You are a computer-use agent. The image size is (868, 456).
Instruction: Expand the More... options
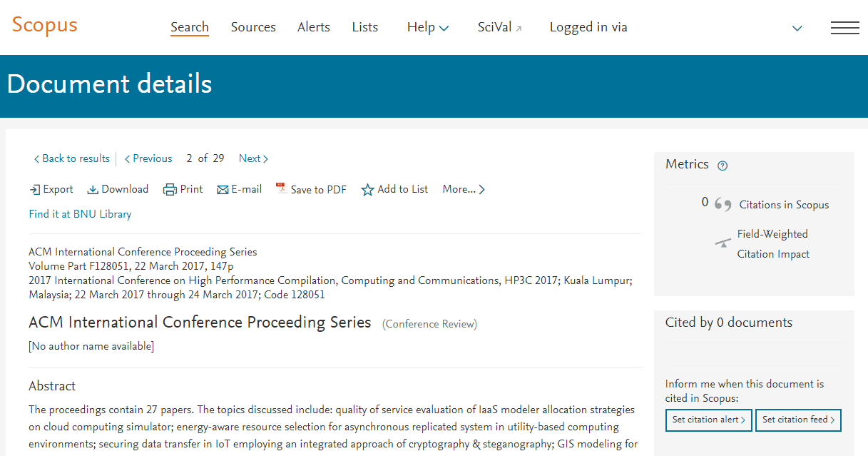[x=464, y=189]
